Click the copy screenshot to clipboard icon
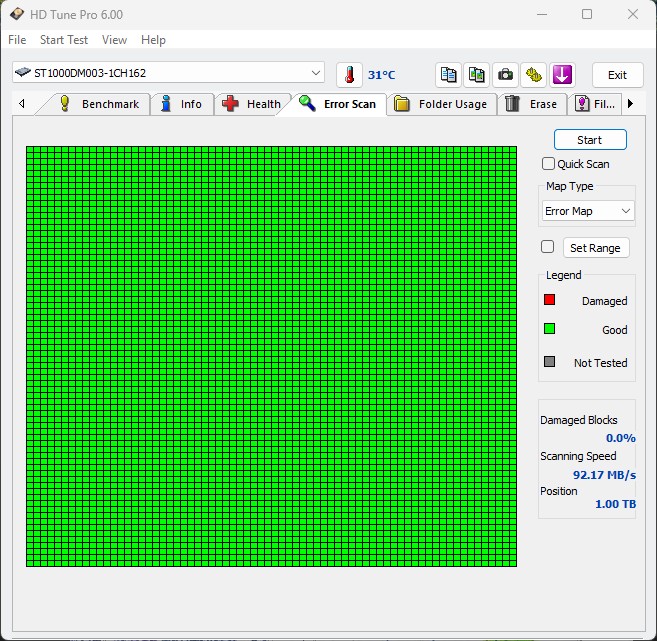Image resolution: width=657 pixels, height=641 pixels. (477, 75)
